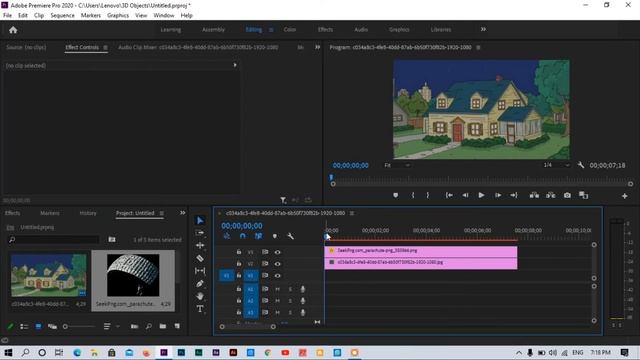Toggle visibility eye for track V2
Screen dimensions: 640x360
[278, 264]
